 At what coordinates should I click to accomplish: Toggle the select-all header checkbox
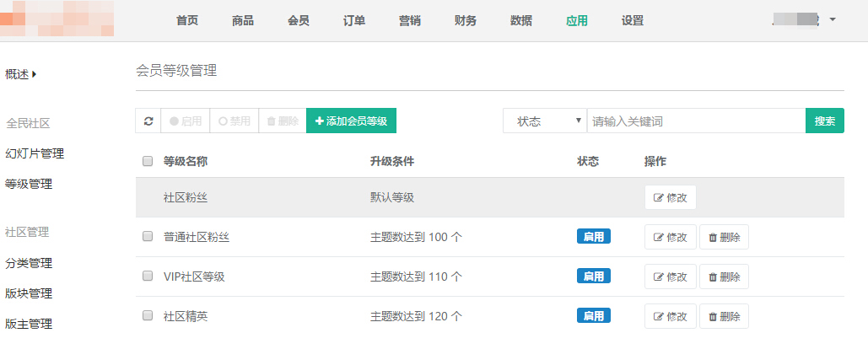pyautogui.click(x=148, y=161)
